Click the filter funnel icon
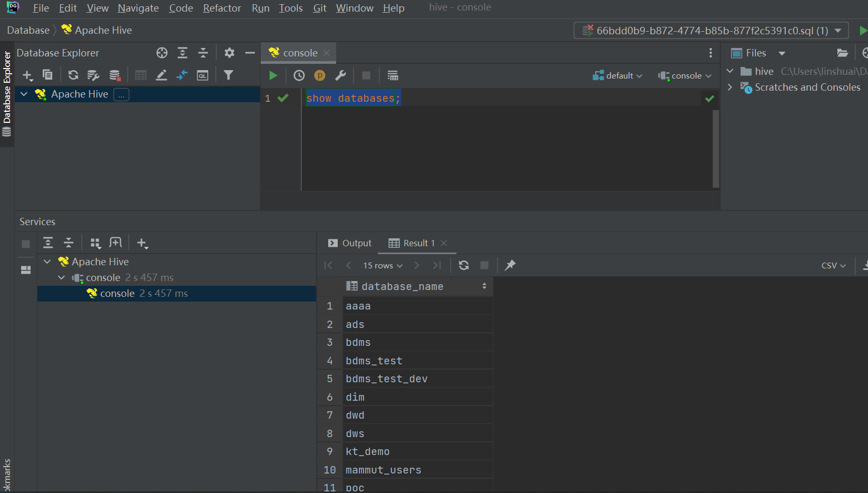 point(228,75)
